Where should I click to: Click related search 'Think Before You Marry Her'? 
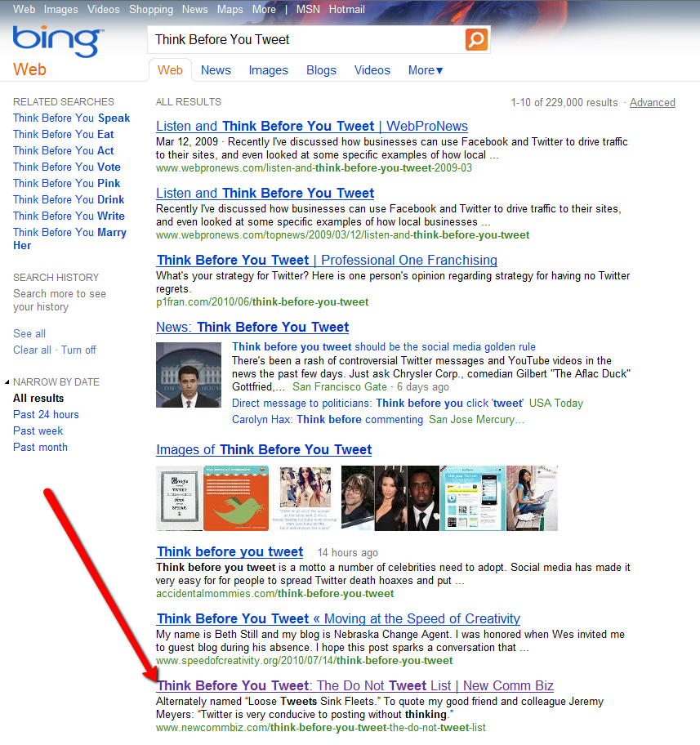(70, 239)
